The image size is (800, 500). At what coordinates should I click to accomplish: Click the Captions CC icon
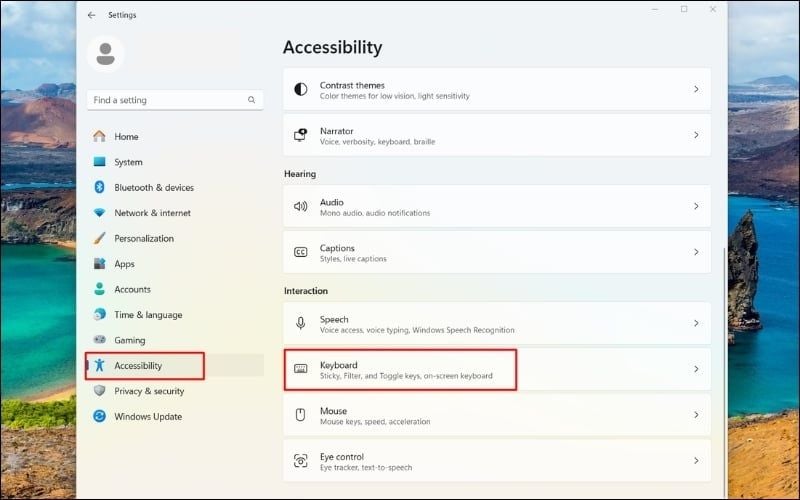point(301,252)
